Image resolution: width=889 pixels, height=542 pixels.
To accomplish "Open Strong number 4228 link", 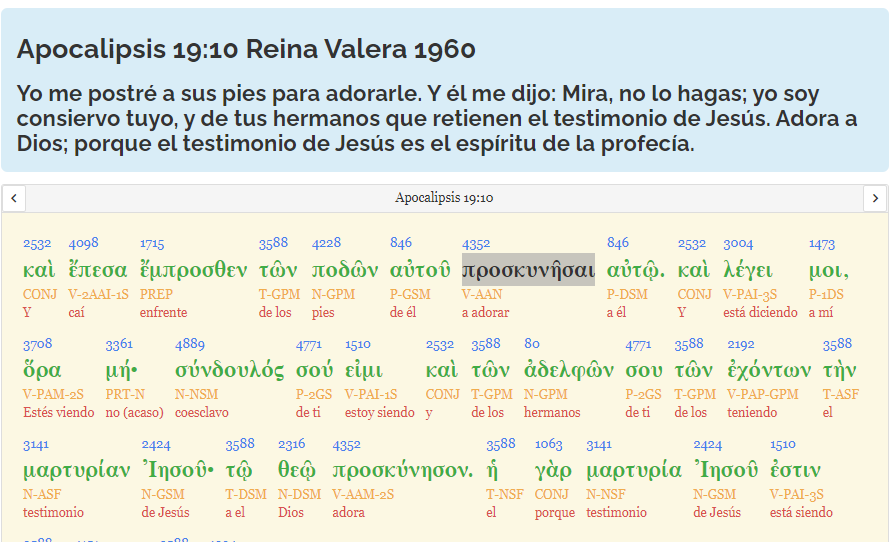I will click(326, 243).
